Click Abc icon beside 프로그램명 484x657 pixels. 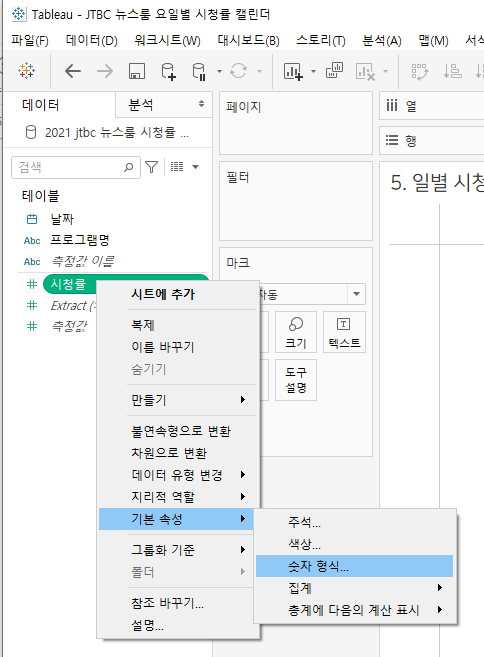[x=32, y=241]
